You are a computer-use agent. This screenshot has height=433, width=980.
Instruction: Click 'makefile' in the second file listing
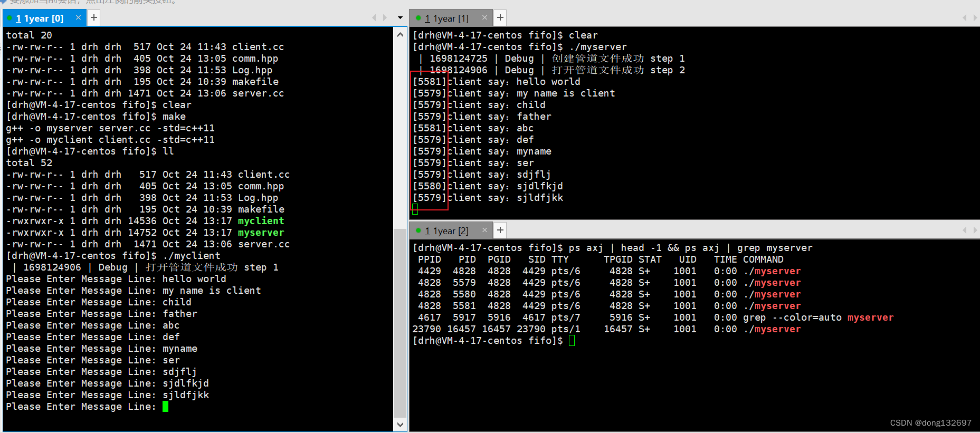point(261,209)
